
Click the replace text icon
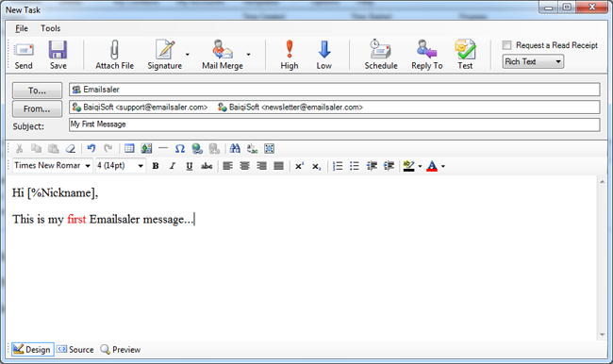point(252,149)
